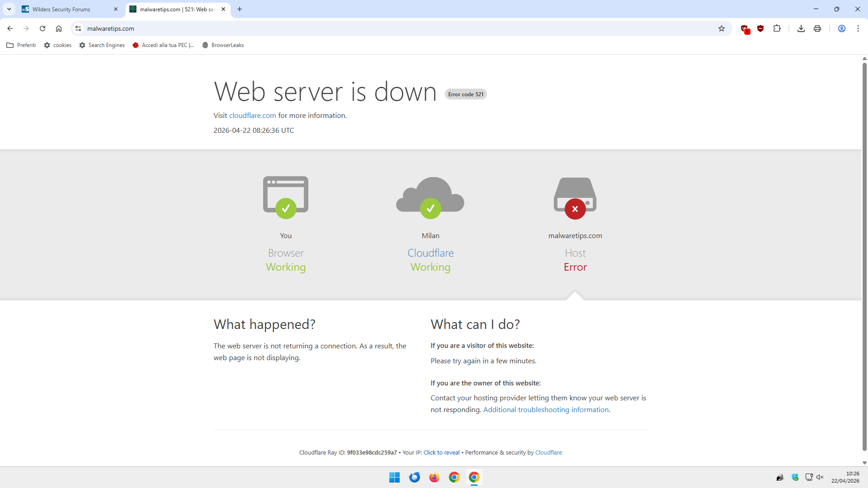Open the Accedi alla tua PEC bookmark
This screenshot has height=488, width=868.
pyautogui.click(x=164, y=45)
